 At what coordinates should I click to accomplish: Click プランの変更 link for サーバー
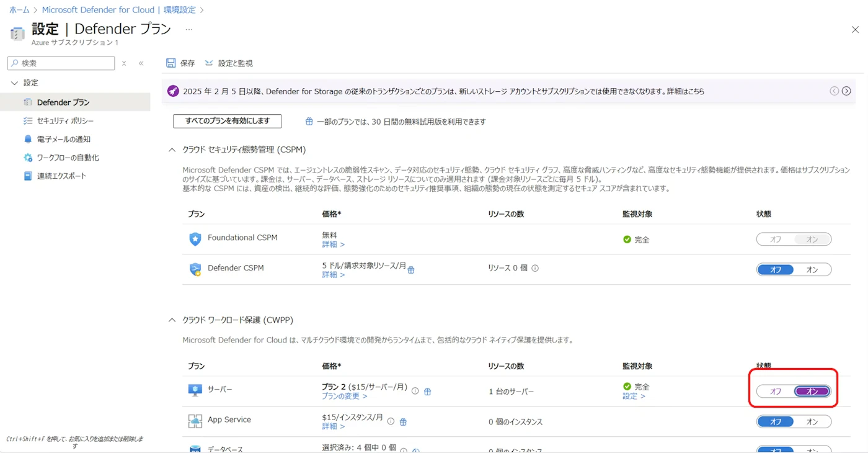click(345, 396)
